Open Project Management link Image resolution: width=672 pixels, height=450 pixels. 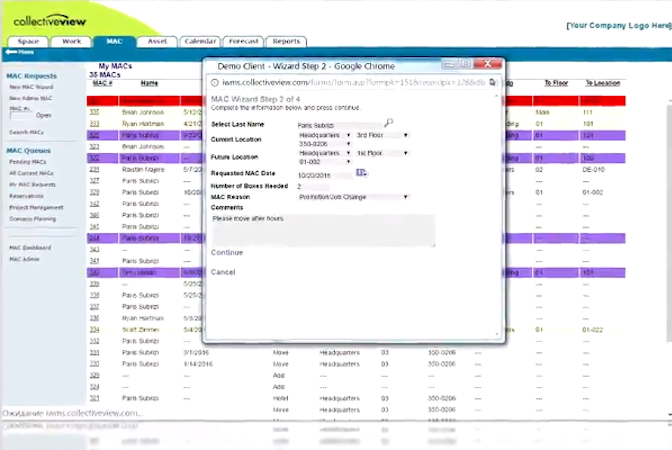(x=36, y=207)
